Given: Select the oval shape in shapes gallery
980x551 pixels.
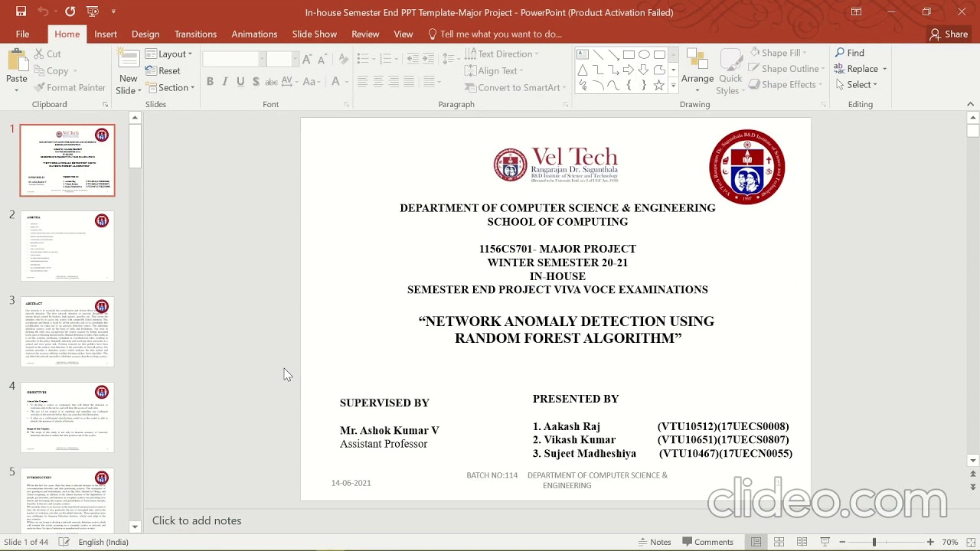Looking at the screenshot, I should pos(644,54).
